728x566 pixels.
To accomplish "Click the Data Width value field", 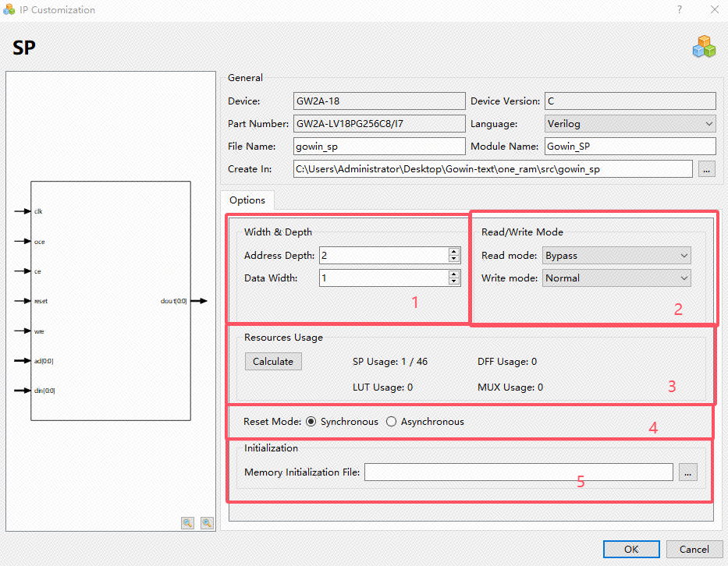I will click(x=384, y=278).
